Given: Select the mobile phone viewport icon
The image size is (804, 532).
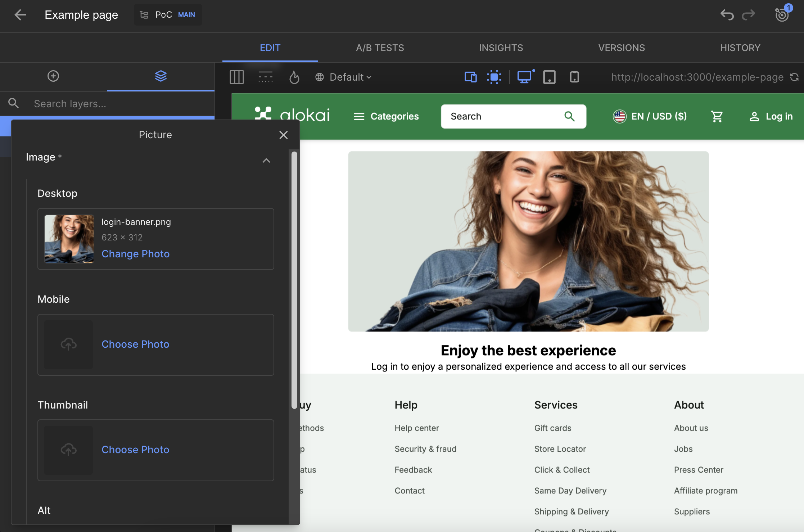Looking at the screenshot, I should click(x=574, y=77).
